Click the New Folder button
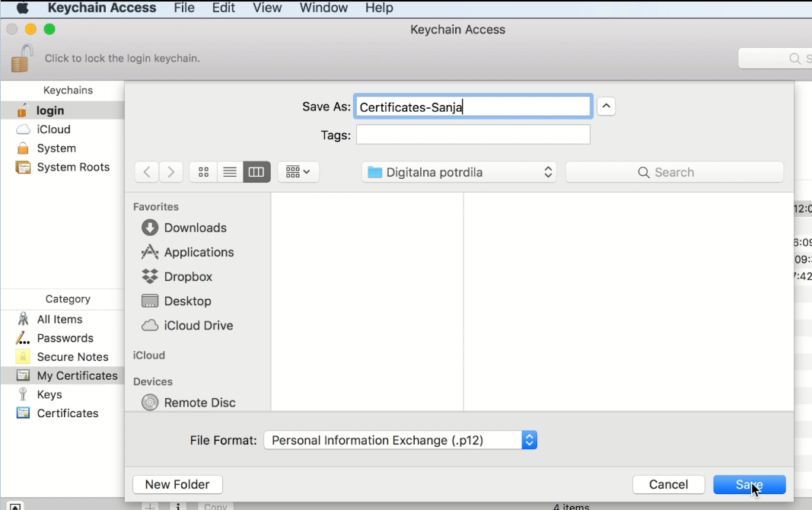The height and width of the screenshot is (510, 812). tap(177, 484)
